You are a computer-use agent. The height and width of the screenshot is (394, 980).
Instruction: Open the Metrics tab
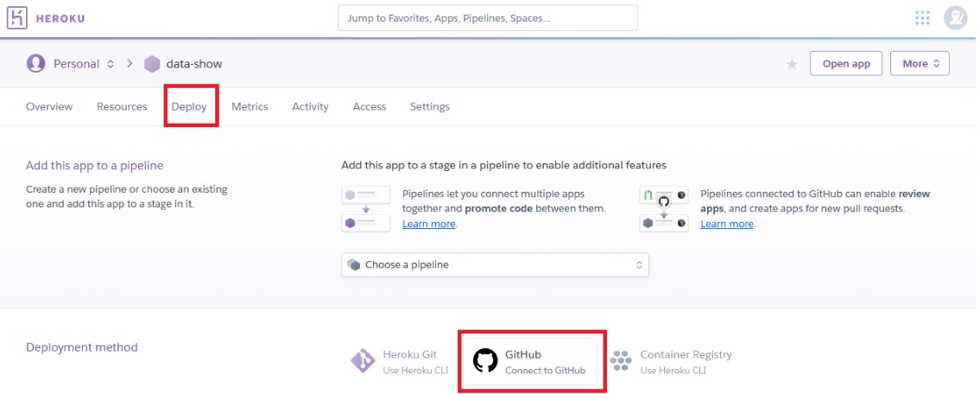pos(250,106)
